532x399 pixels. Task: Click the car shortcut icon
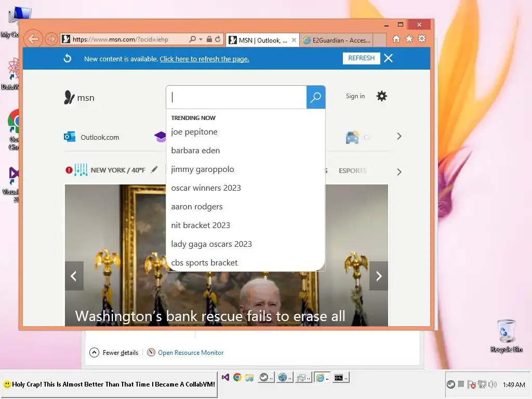(x=352, y=137)
